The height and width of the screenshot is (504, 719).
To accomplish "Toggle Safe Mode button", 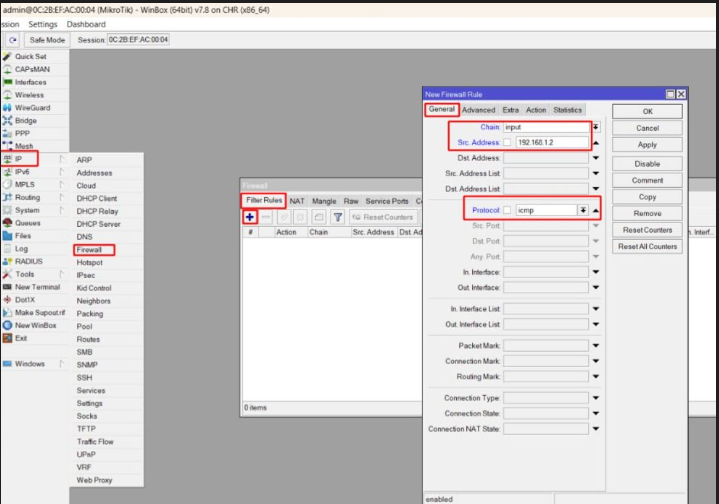I will (x=47, y=40).
